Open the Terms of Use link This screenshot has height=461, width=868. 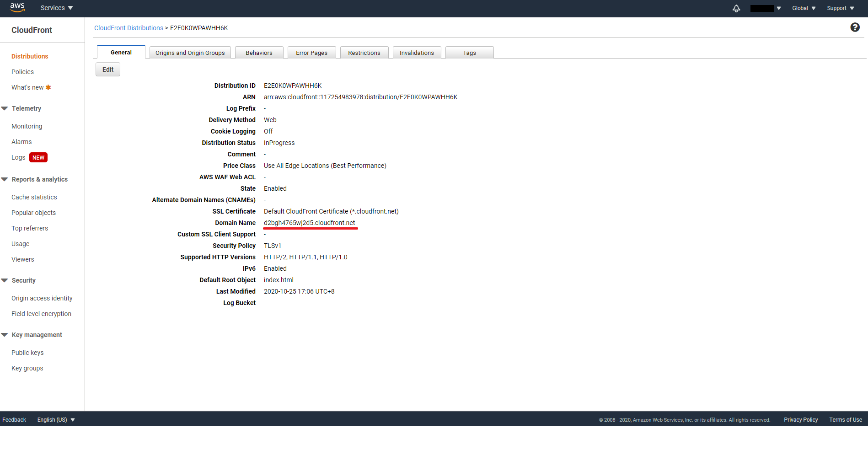(846, 420)
